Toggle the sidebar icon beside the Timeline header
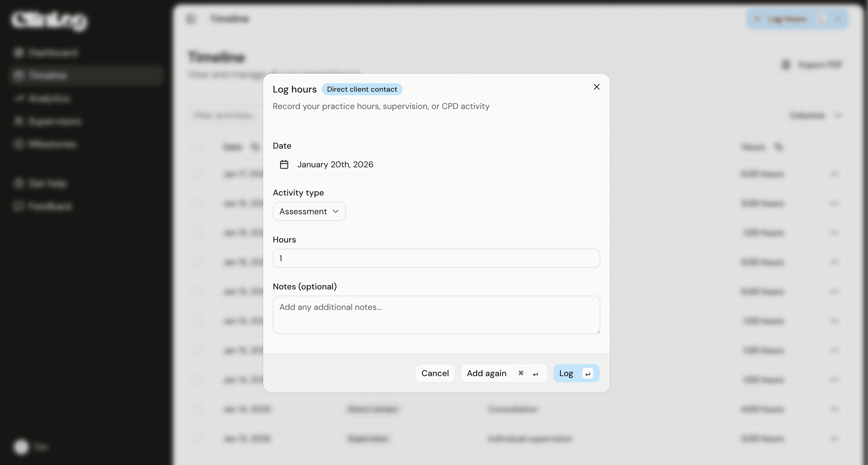The height and width of the screenshot is (465, 868). coord(191,19)
